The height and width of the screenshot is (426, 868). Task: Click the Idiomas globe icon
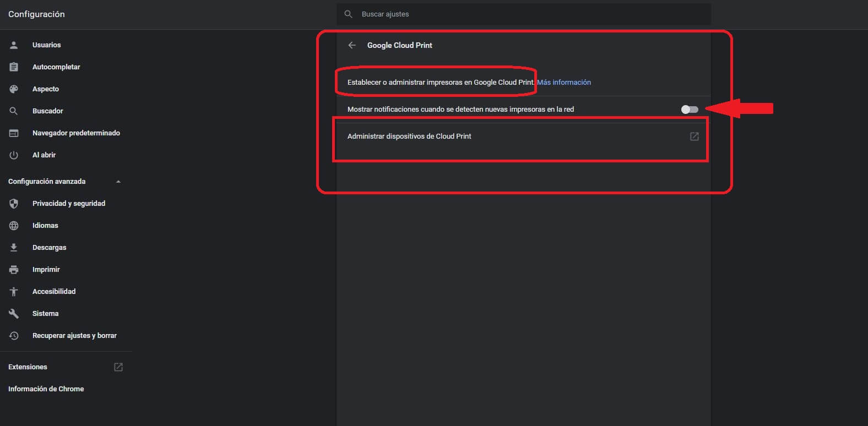[14, 226]
